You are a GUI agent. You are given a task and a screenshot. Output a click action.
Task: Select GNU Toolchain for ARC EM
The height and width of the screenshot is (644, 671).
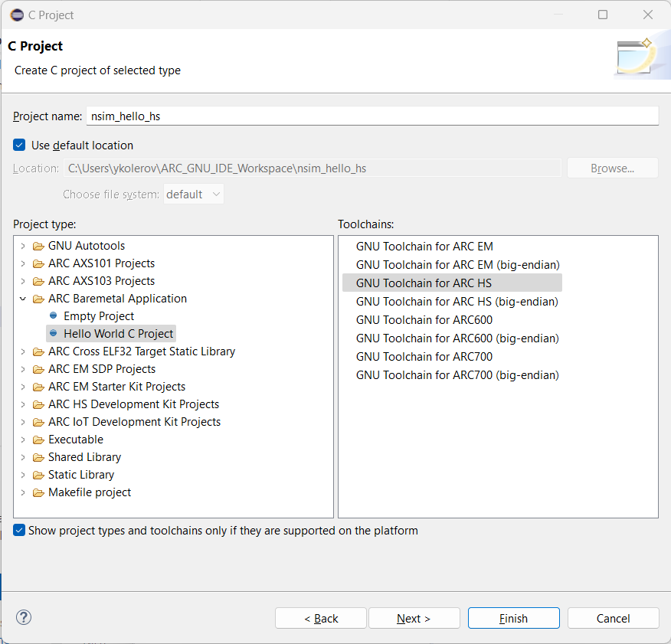point(424,247)
